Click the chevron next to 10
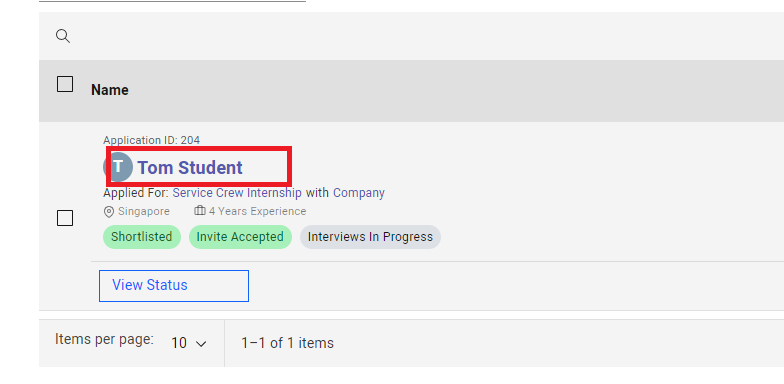This screenshot has width=784, height=384. click(x=201, y=344)
